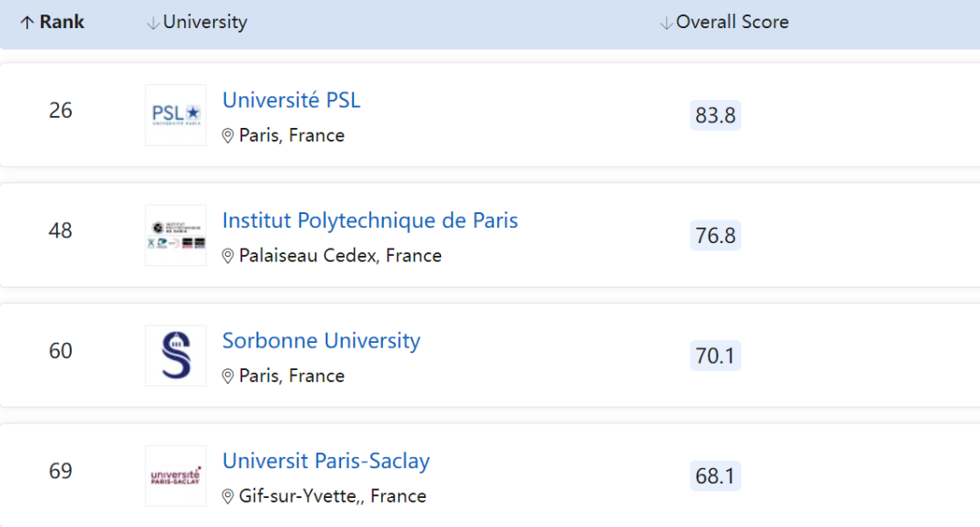980x527 pixels.
Task: Open the Sorbonne University link
Action: tap(321, 341)
